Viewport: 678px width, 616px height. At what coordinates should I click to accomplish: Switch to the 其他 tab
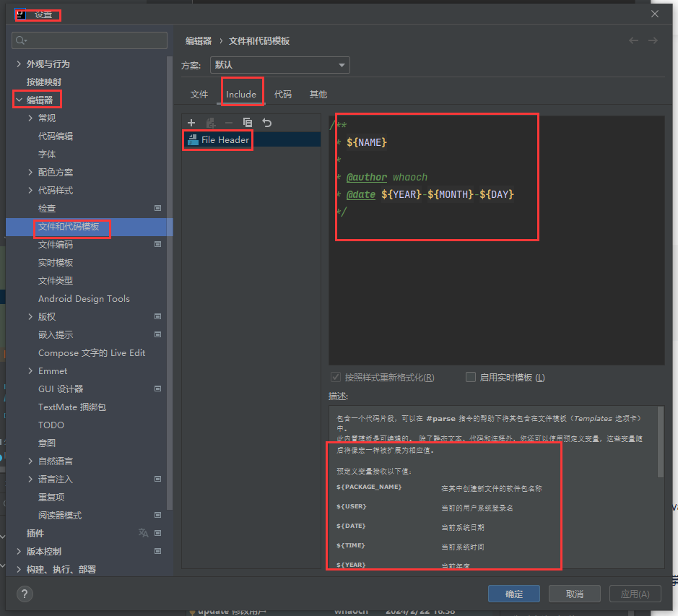[x=318, y=95]
